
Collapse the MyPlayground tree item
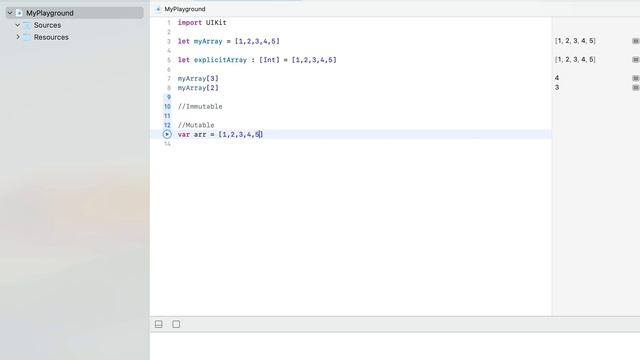click(10, 13)
